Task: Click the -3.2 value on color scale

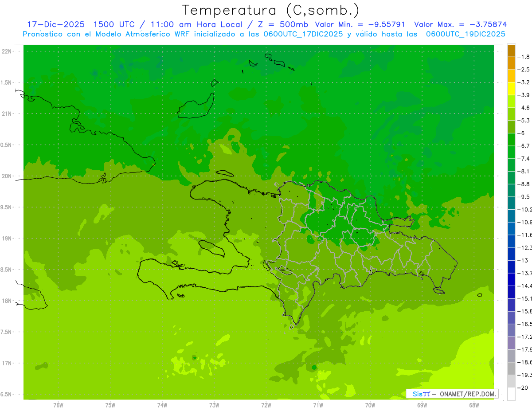Action: pos(524,82)
